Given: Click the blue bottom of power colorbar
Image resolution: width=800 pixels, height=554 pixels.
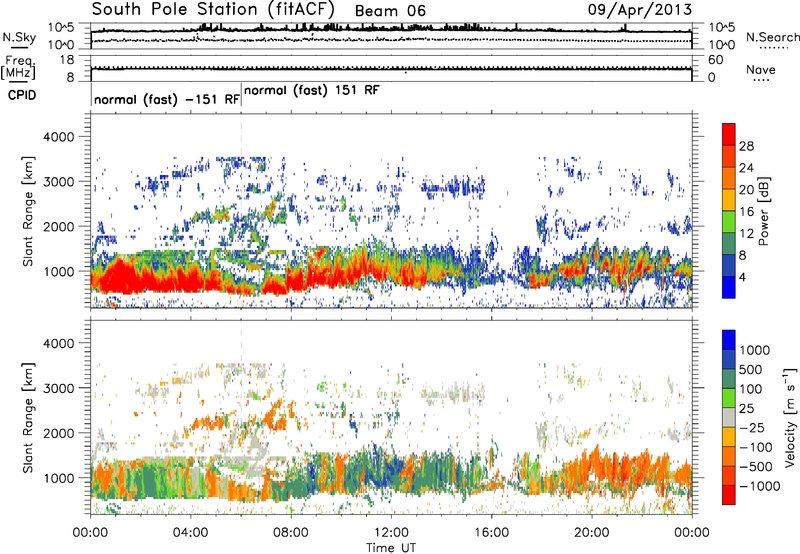Looking at the screenshot, I should click(729, 287).
